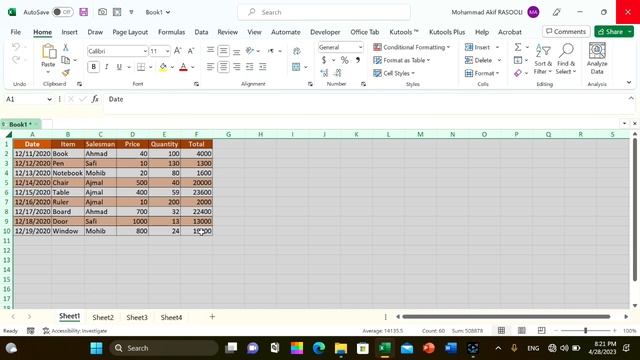Apply the yellow fill color
Image resolution: width=640 pixels, height=360 pixels.
tap(163, 67)
